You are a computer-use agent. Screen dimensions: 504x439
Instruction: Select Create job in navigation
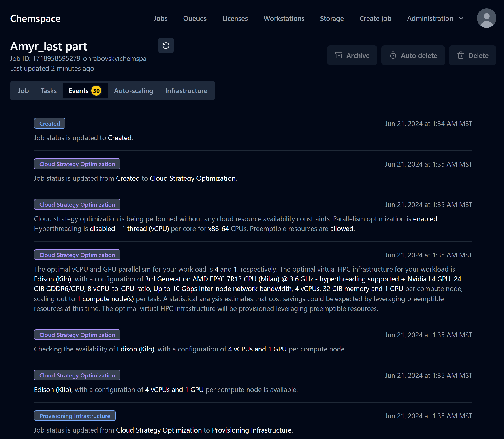point(375,18)
